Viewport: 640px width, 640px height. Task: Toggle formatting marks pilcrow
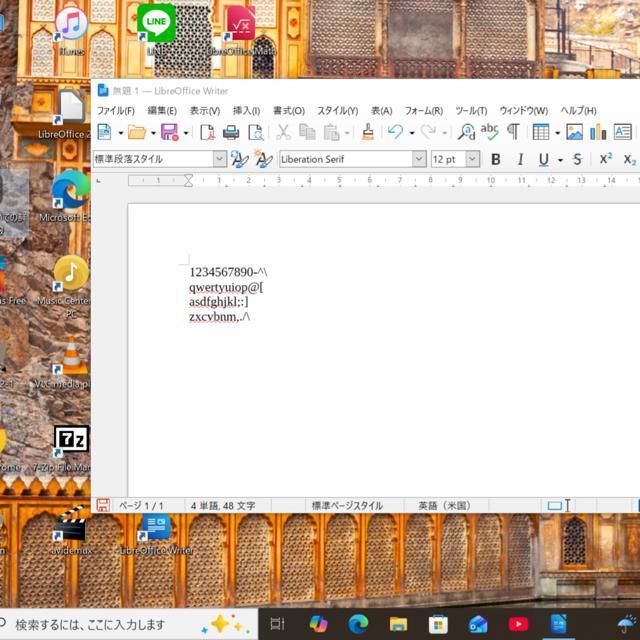[513, 132]
